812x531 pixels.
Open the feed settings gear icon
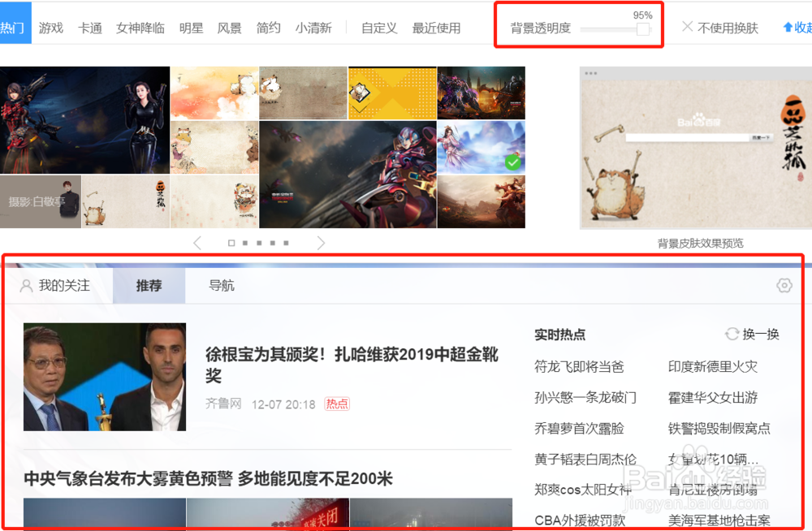click(784, 286)
